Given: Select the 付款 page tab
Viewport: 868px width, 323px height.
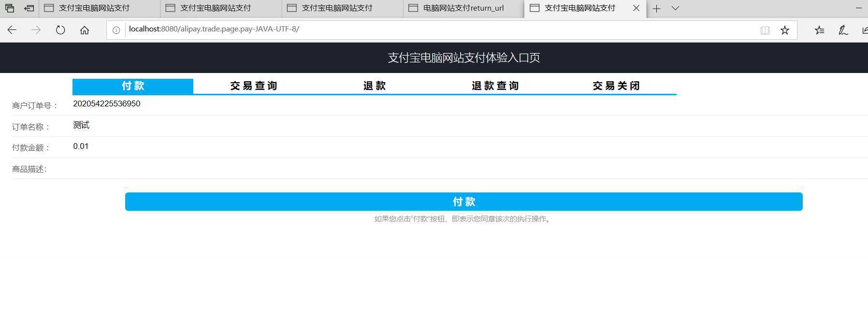Looking at the screenshot, I should 133,86.
